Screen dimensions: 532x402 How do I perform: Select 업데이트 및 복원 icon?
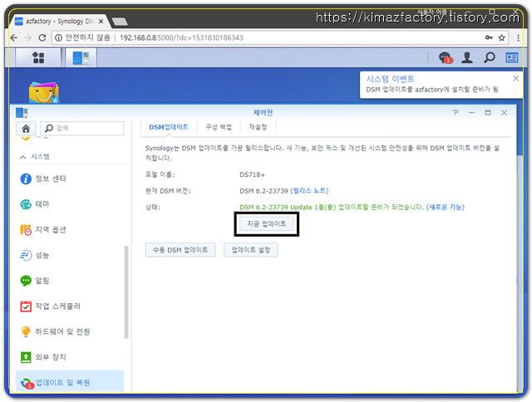[x=27, y=384]
